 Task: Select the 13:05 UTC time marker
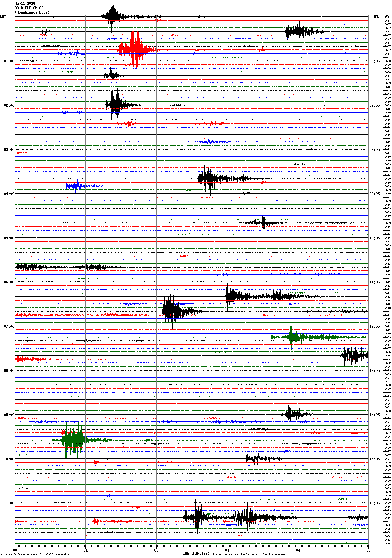pyautogui.click(x=374, y=371)
